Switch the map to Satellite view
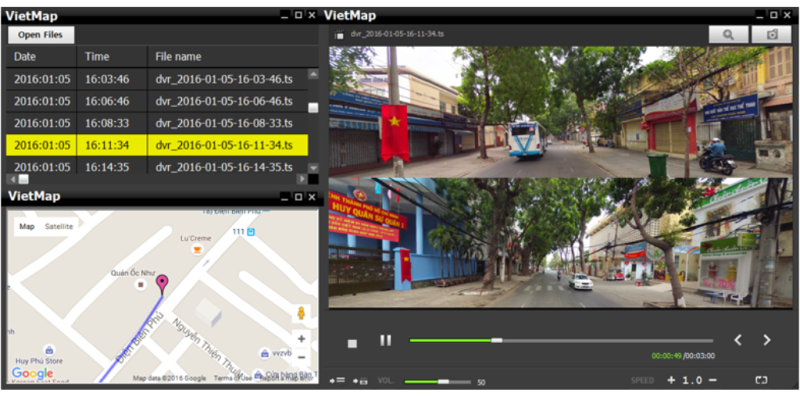Image resolution: width=800 pixels, height=397 pixels. (x=59, y=227)
